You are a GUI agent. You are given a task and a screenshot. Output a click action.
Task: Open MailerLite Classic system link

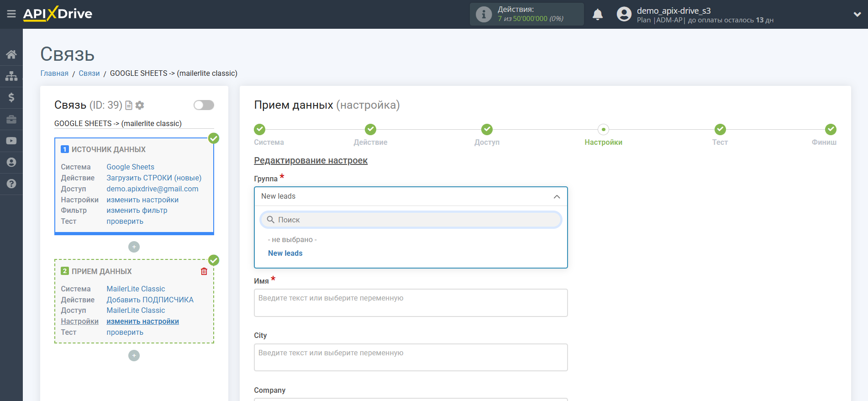click(136, 289)
